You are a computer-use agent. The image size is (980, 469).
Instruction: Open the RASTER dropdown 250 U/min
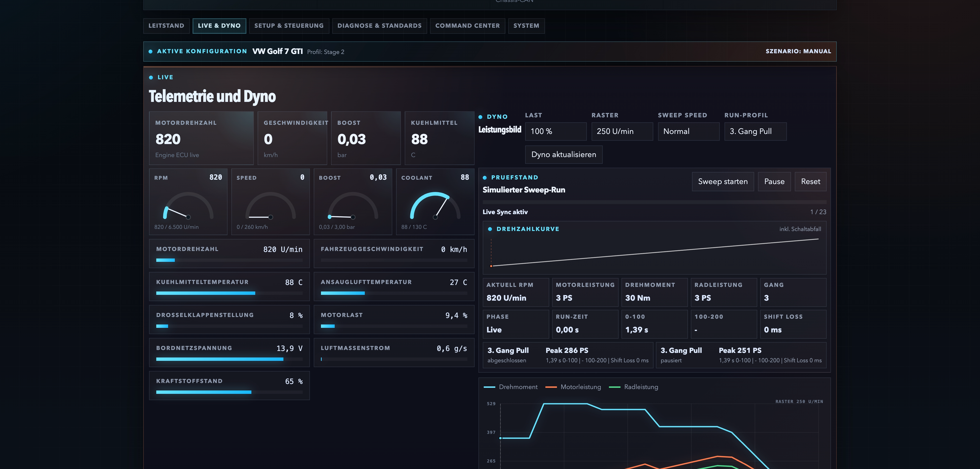(622, 131)
